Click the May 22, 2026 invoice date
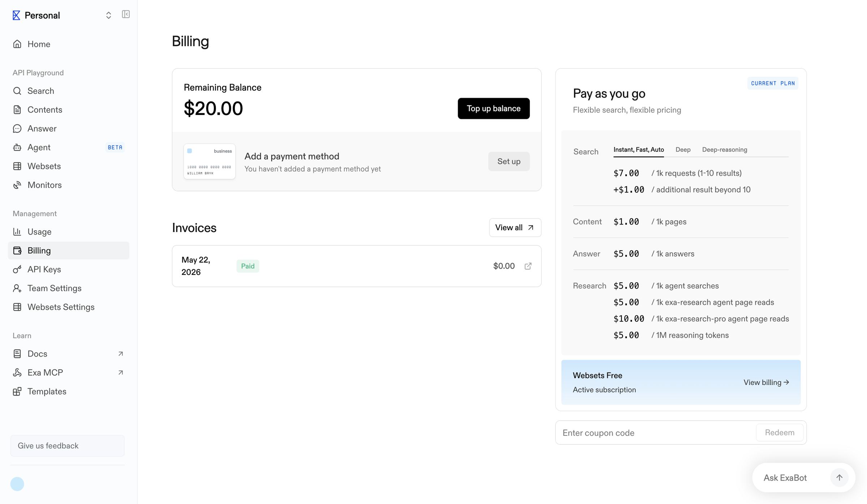The image size is (867, 504). [x=196, y=266]
